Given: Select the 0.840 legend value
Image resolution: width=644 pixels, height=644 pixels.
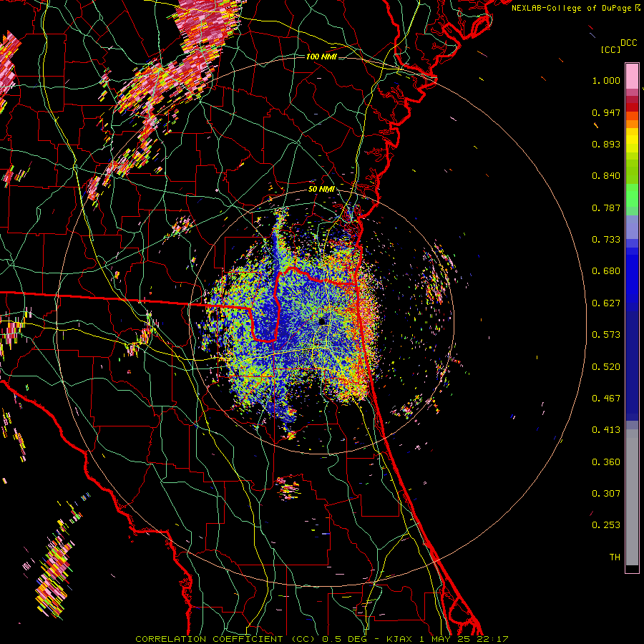Looking at the screenshot, I should coord(606,176).
